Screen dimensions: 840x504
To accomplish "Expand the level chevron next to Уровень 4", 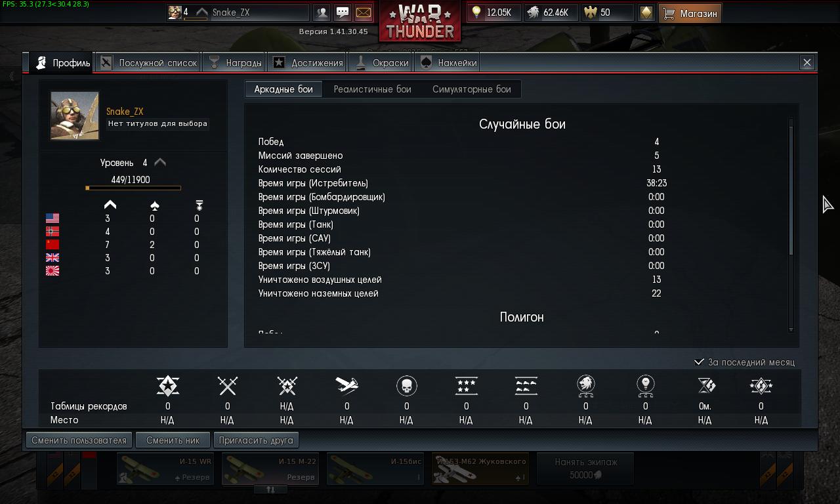I will [x=160, y=162].
